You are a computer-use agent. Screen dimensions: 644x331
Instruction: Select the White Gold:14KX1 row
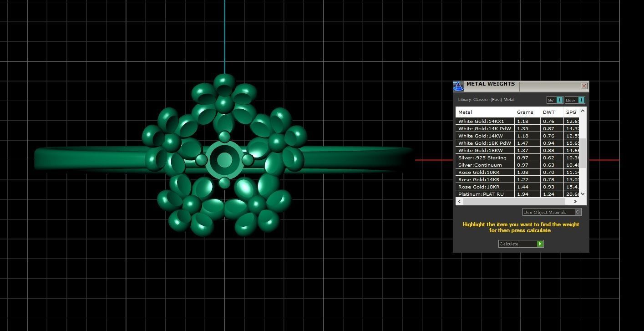(x=517, y=121)
